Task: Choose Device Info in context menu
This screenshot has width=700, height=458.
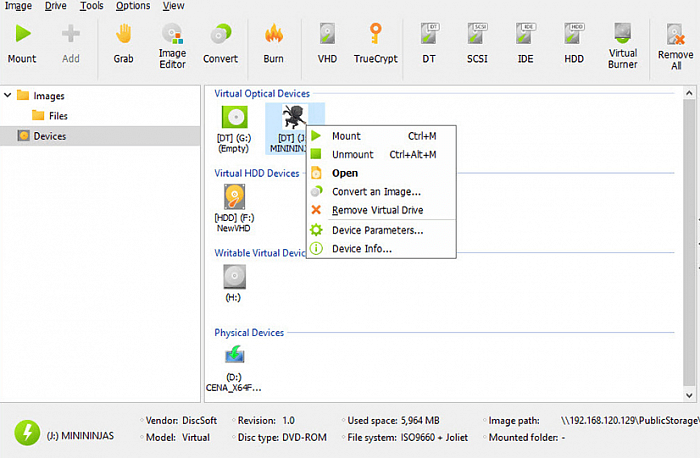Action: [381, 249]
